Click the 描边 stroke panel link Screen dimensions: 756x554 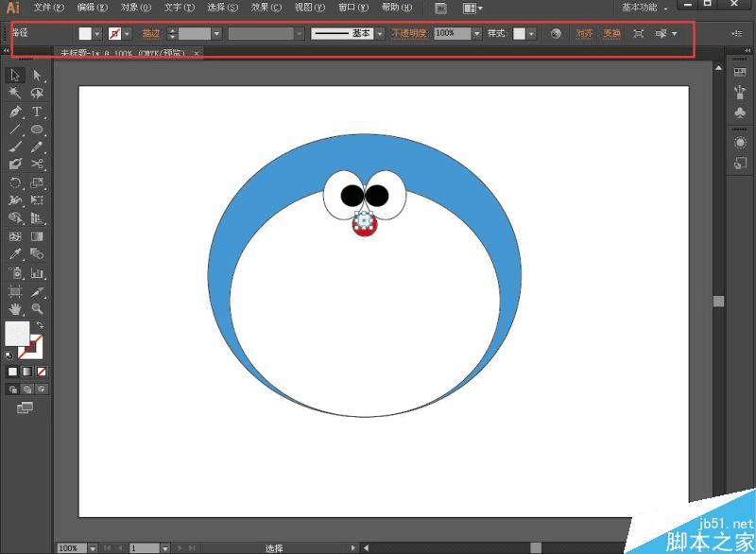151,34
